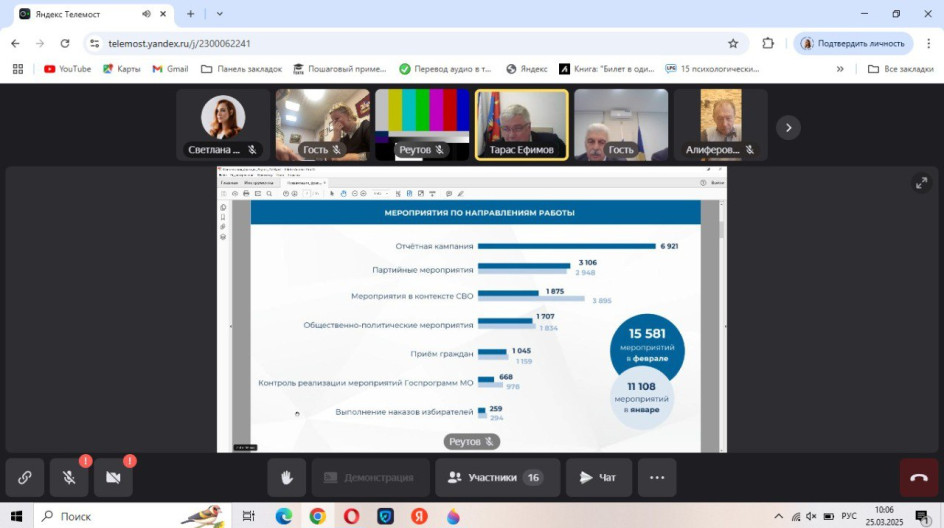Open Chrome extensions puzzle icon

pyautogui.click(x=768, y=44)
